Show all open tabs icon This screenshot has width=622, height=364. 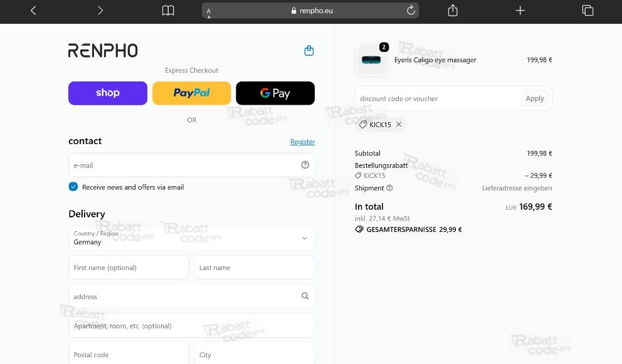588,10
